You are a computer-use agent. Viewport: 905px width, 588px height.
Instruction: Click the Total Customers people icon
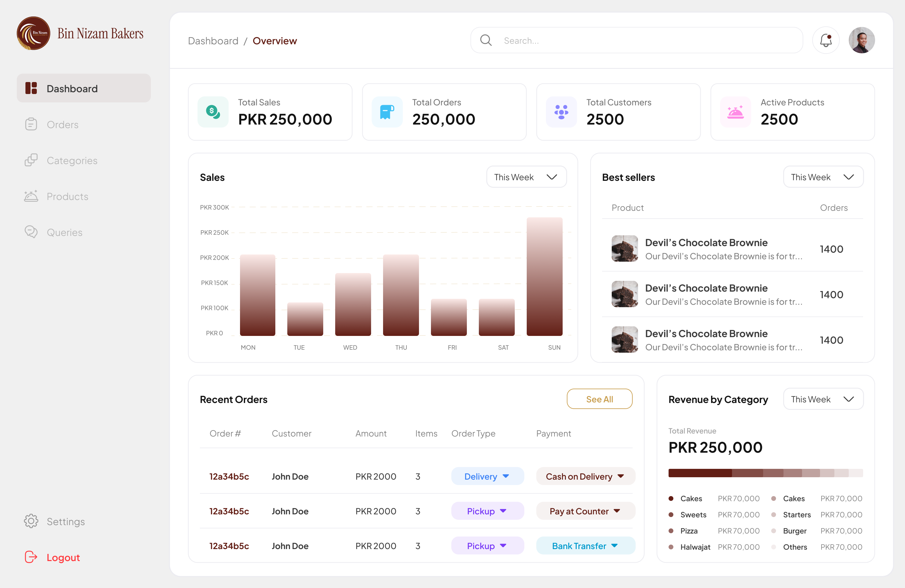[x=561, y=112]
